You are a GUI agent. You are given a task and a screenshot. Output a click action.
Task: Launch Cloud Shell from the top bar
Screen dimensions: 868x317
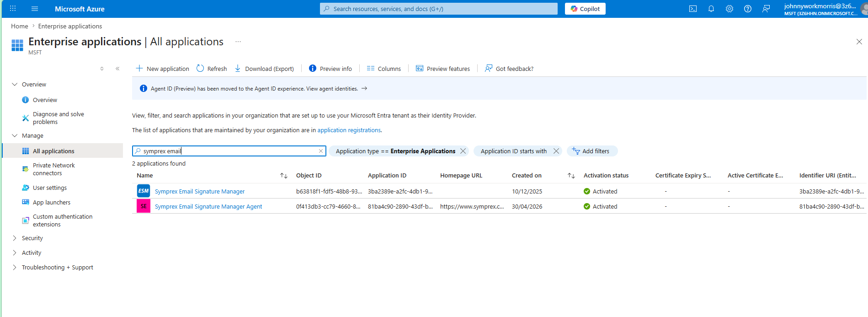pos(693,9)
